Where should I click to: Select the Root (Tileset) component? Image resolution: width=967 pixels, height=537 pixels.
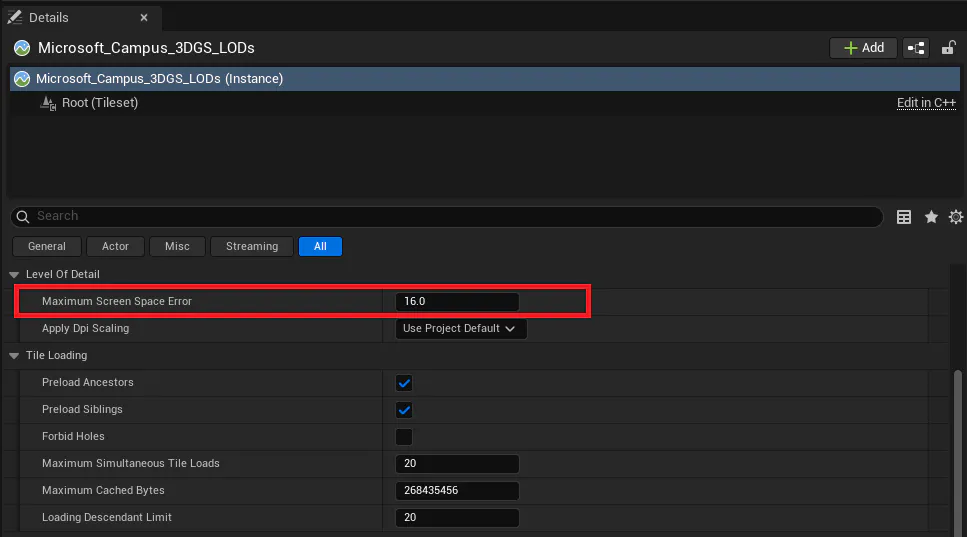(x=99, y=103)
